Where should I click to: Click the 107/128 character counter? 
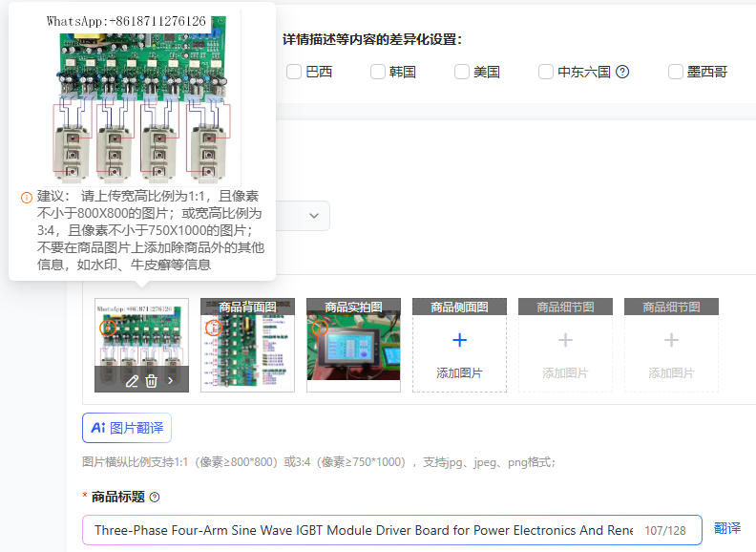665,531
